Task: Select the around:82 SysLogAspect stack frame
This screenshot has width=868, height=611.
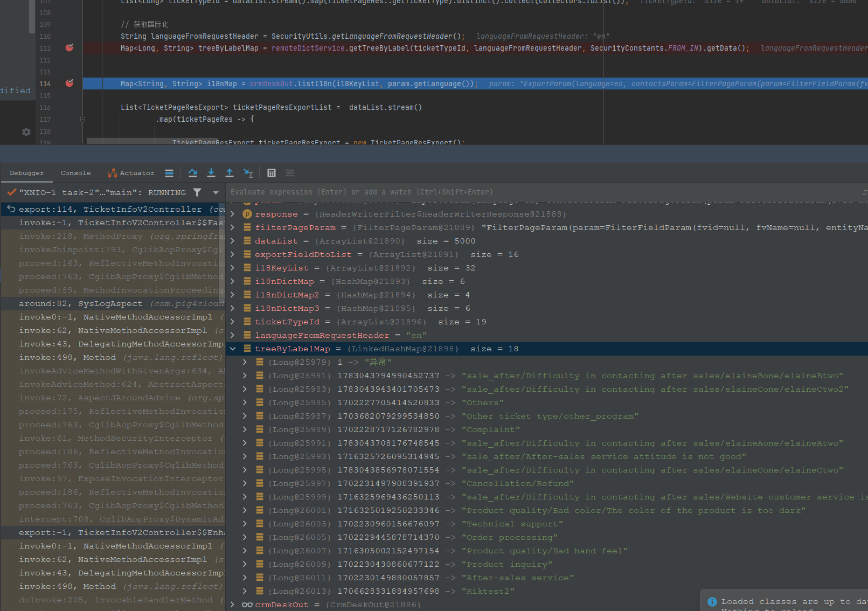Action: (x=113, y=303)
